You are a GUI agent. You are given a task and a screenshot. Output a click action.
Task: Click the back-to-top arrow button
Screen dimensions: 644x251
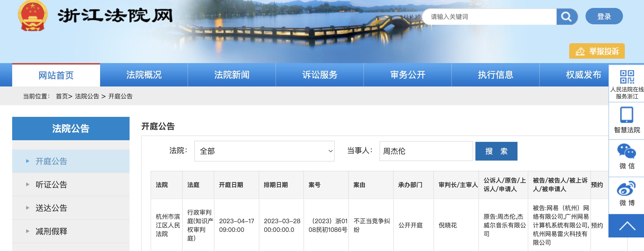coord(626,226)
